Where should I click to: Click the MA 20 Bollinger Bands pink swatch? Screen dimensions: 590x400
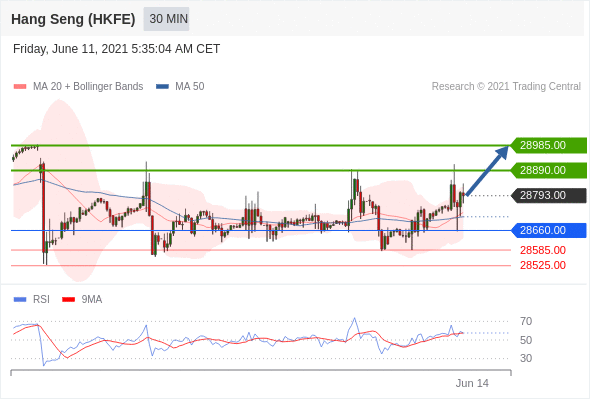20,87
